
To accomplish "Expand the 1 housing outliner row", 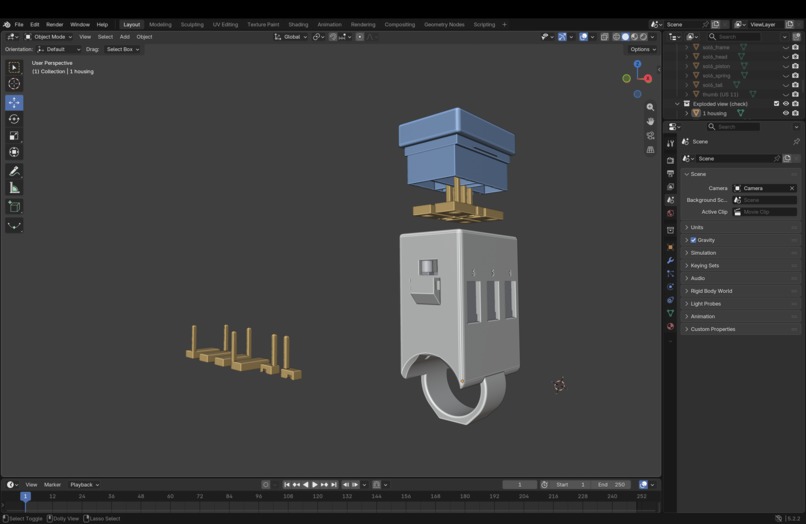I will coord(687,113).
